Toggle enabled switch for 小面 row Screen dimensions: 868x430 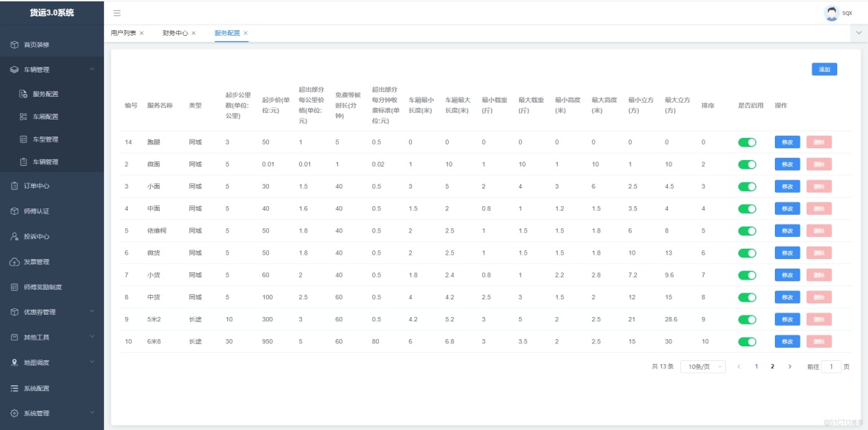coord(747,186)
